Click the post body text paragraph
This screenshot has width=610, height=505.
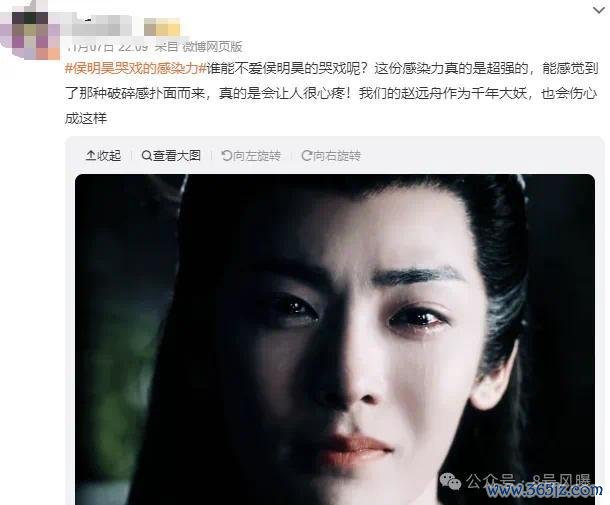point(331,93)
